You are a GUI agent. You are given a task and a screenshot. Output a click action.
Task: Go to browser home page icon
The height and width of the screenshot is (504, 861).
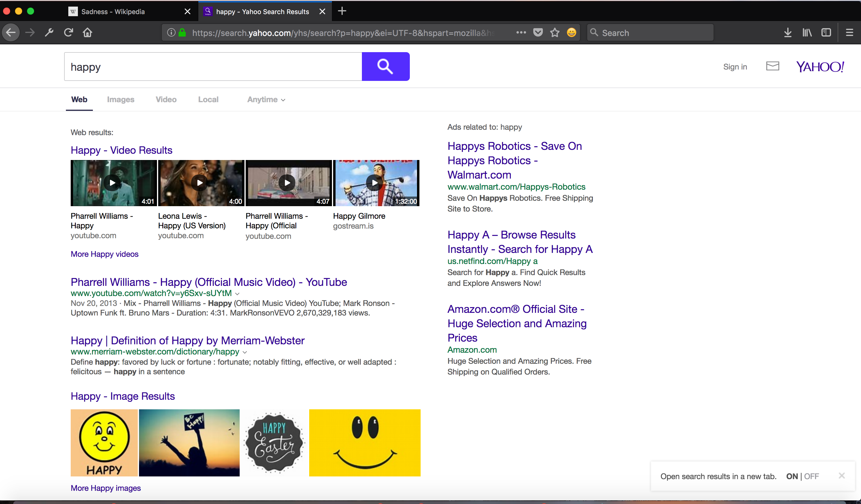87,32
